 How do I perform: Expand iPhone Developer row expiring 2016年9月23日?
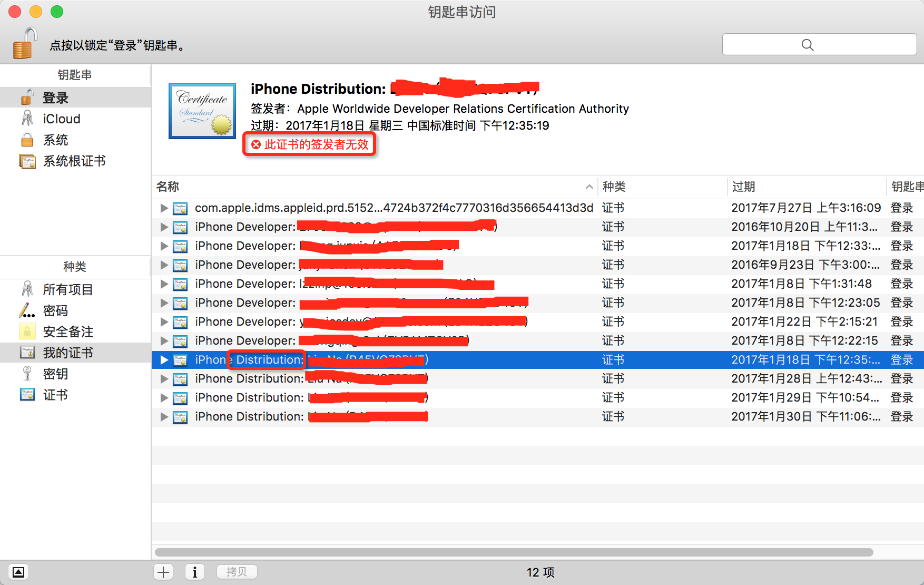164,265
